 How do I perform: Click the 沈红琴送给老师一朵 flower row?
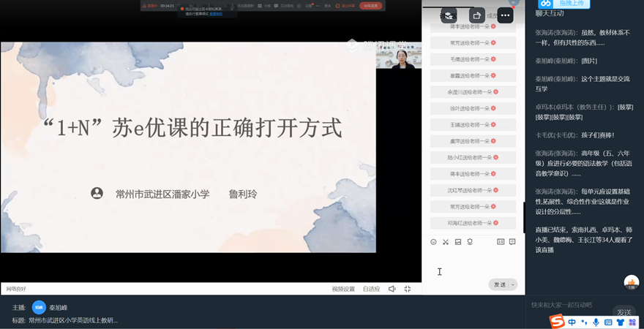click(x=473, y=190)
